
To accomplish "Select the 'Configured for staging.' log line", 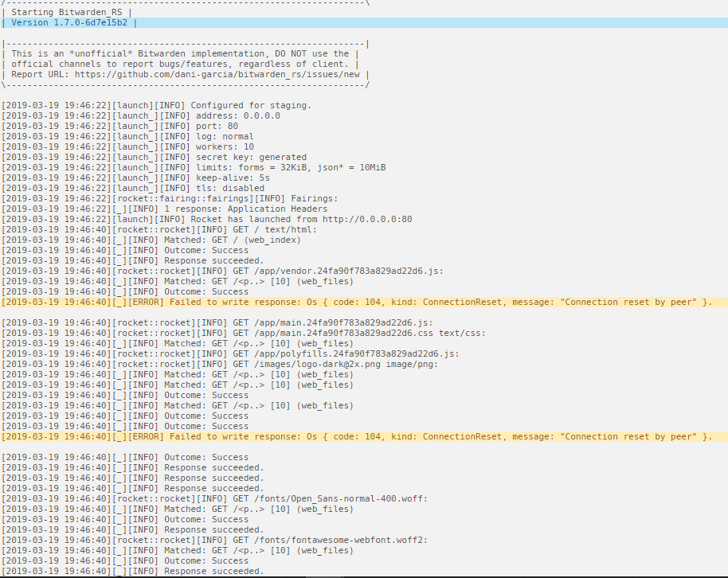I will point(156,105).
